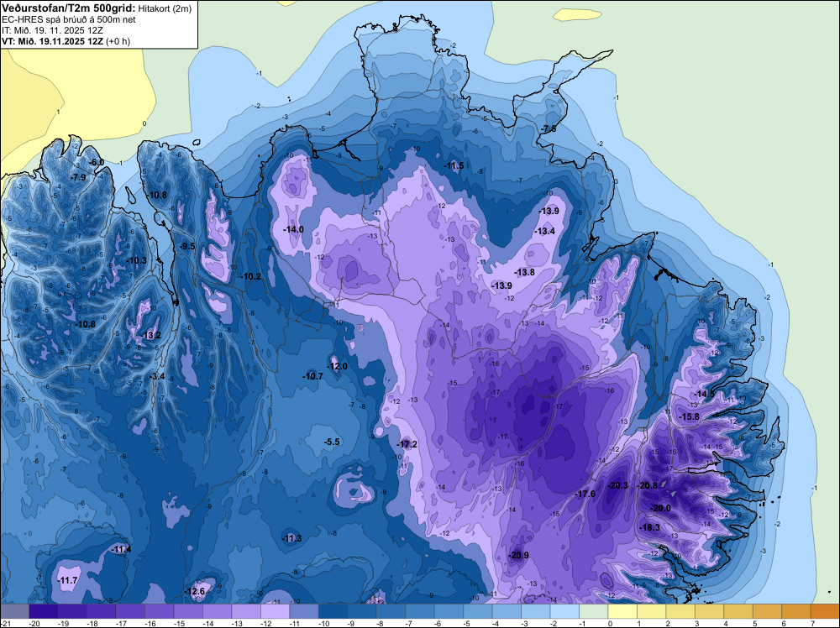Select the -11.5 station value
The height and width of the screenshot is (628, 840).
point(454,166)
